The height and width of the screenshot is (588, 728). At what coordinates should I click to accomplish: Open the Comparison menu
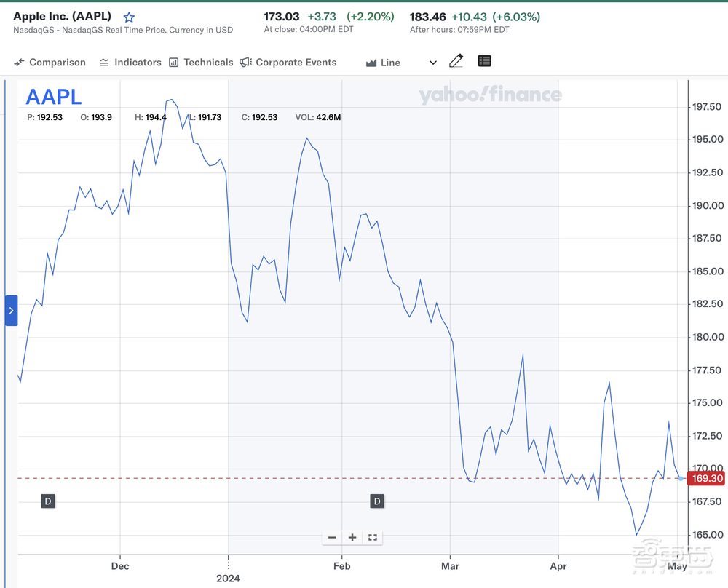(50, 63)
